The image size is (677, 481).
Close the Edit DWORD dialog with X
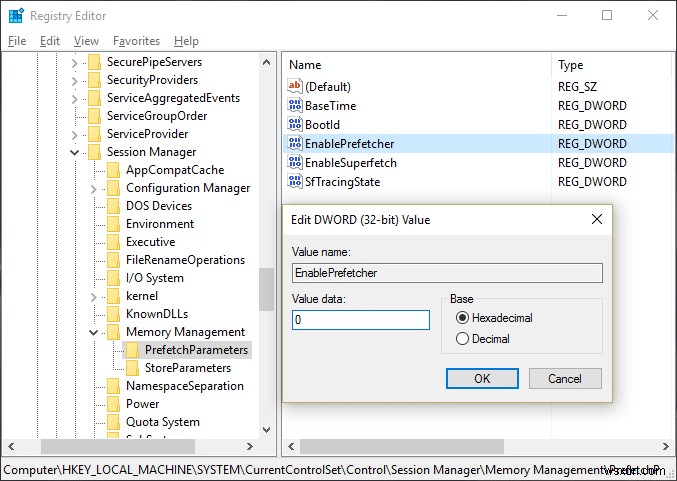coord(597,219)
